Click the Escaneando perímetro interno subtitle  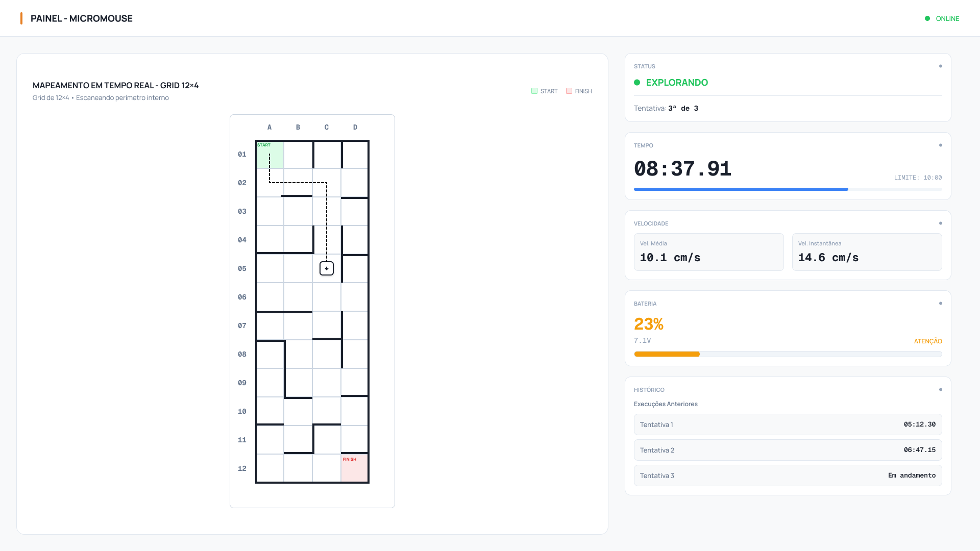(122, 97)
